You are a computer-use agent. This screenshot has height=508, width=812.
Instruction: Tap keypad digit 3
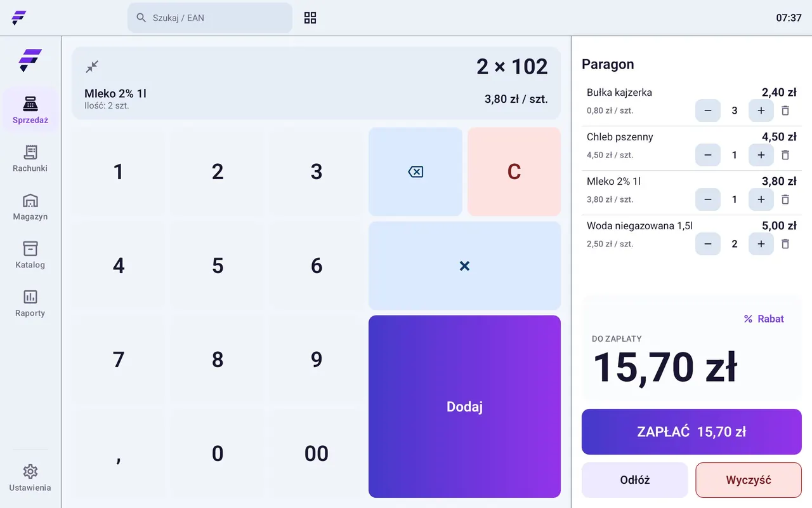[x=317, y=171]
